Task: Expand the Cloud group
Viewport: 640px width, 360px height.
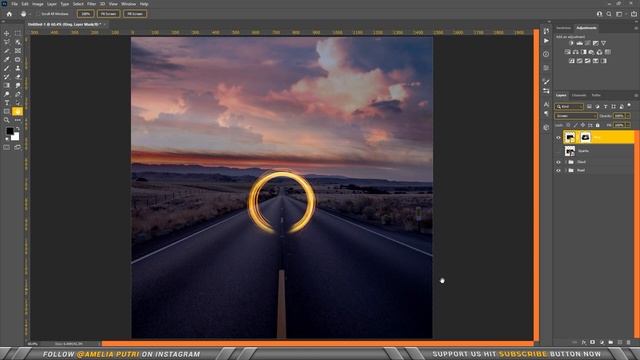Action: click(x=566, y=162)
